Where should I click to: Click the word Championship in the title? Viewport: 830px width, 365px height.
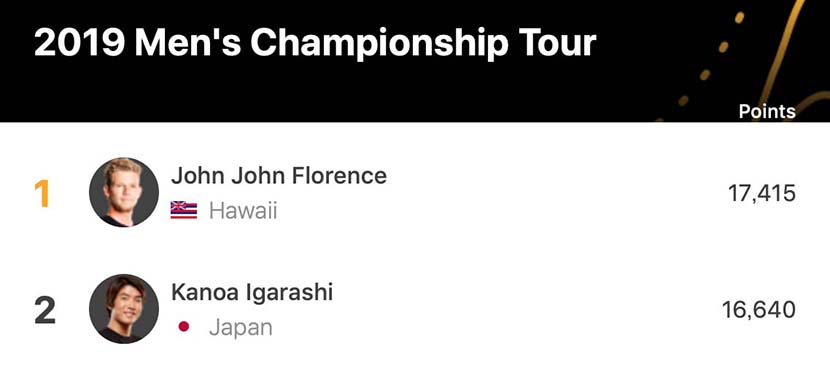[x=379, y=44]
